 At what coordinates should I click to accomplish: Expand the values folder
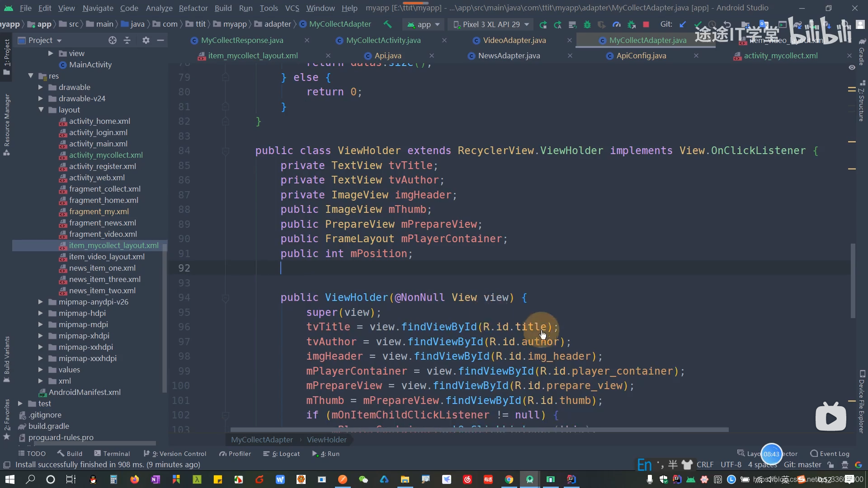click(41, 370)
